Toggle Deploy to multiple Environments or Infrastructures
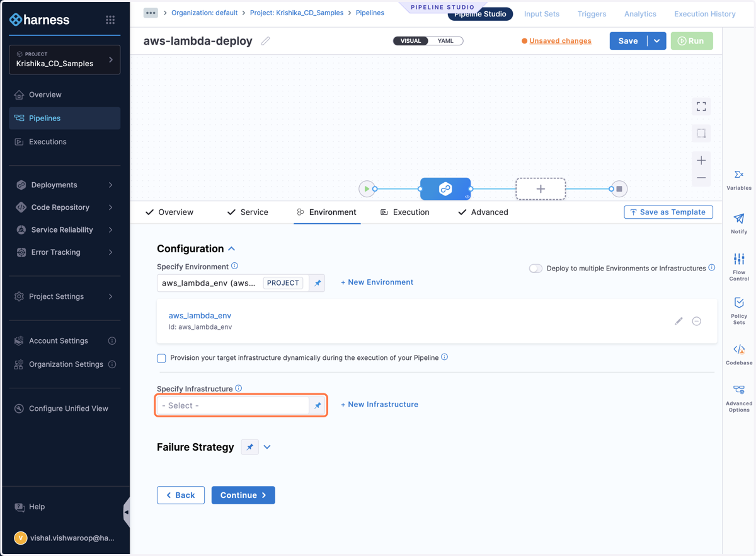The height and width of the screenshot is (556, 756). click(x=535, y=268)
